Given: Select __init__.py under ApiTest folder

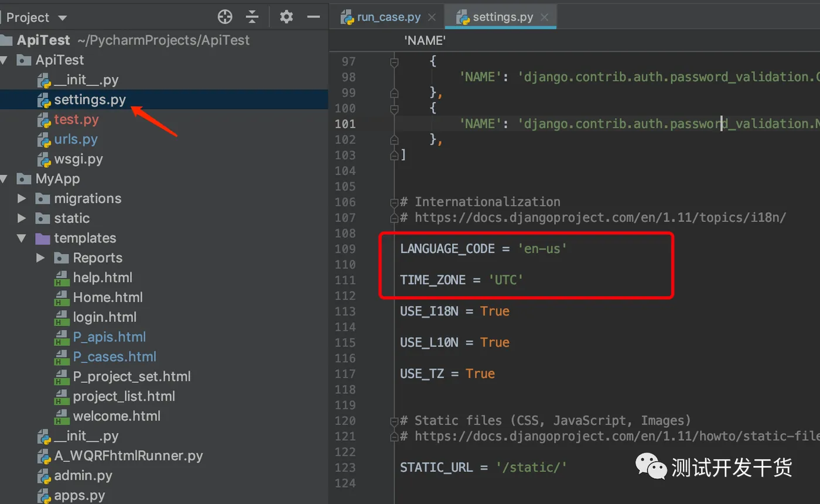Looking at the screenshot, I should 86,80.
